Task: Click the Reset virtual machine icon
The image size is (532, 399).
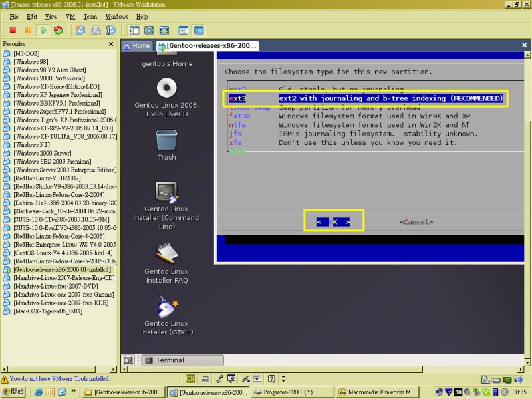Action: tap(59, 30)
